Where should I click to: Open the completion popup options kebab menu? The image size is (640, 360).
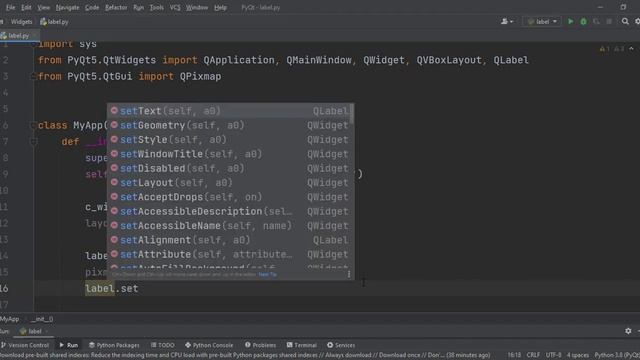tap(349, 274)
